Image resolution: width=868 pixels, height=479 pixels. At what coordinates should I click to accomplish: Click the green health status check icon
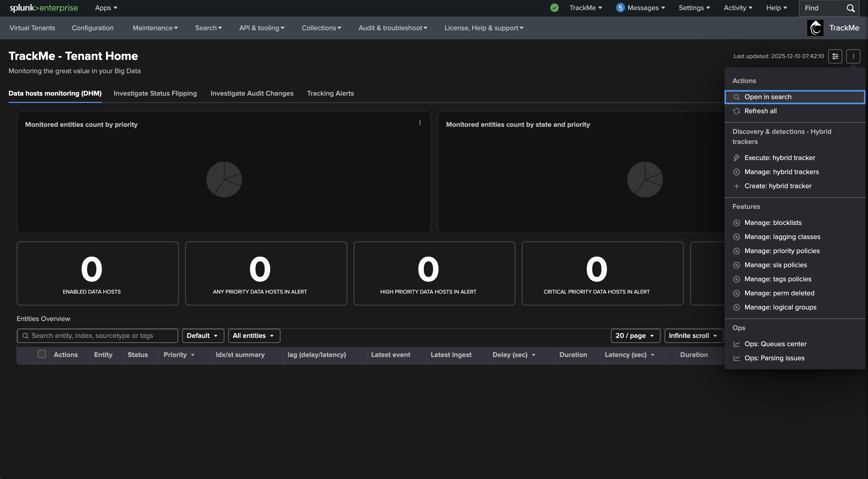pyautogui.click(x=554, y=8)
